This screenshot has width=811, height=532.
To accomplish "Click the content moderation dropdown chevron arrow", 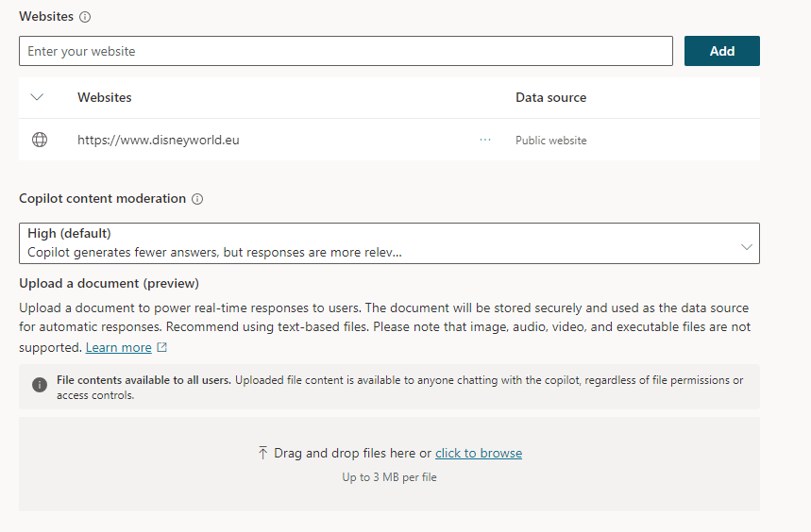I will (747, 247).
